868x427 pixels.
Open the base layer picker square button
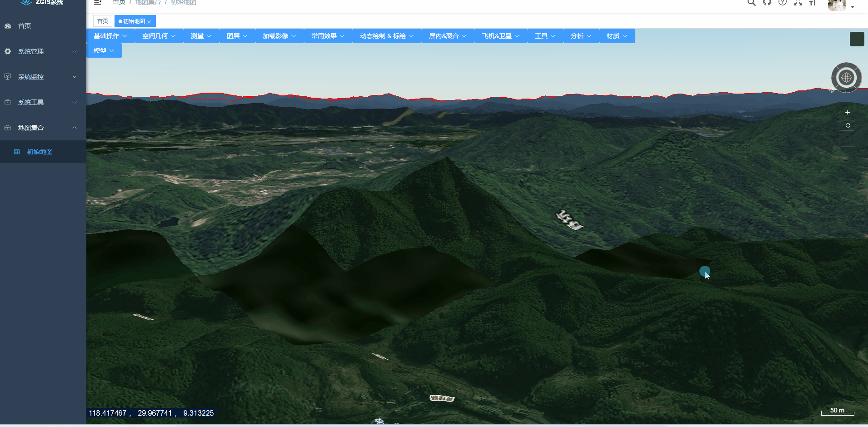pos(857,39)
